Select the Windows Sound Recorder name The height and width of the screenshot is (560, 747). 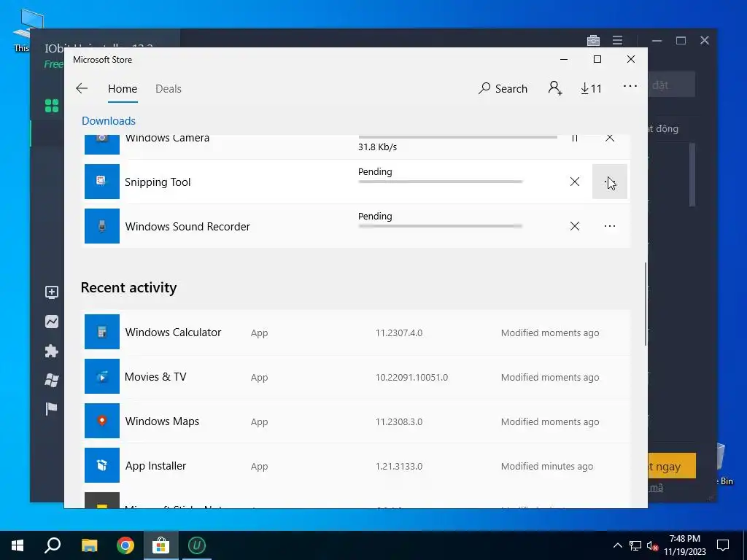click(187, 226)
